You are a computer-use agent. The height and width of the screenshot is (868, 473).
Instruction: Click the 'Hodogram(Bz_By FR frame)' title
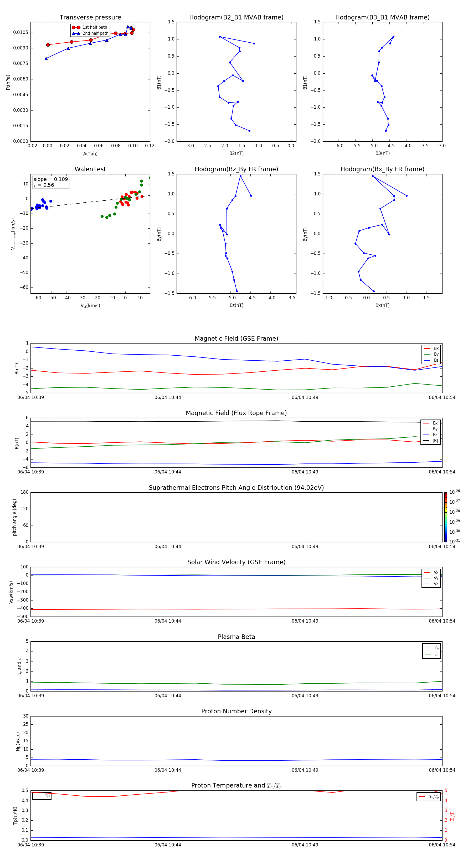(x=236, y=169)
